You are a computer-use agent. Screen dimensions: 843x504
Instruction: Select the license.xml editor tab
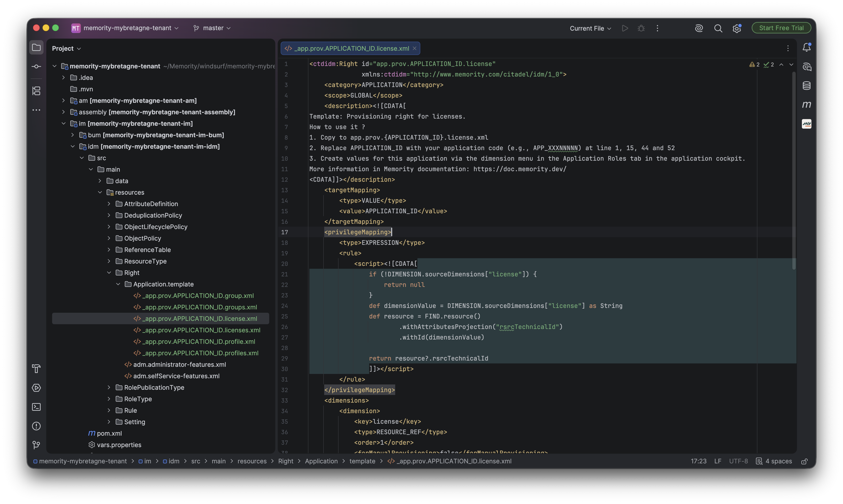pyautogui.click(x=350, y=49)
